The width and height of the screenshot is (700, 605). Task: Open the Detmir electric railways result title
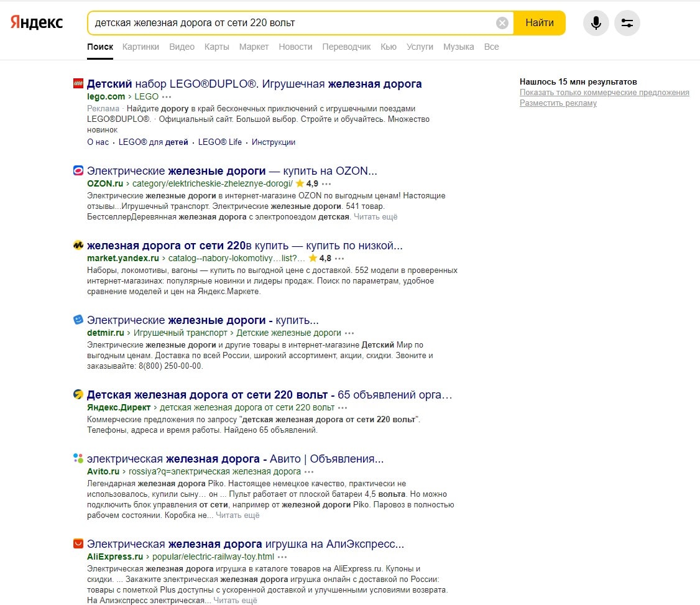point(203,320)
